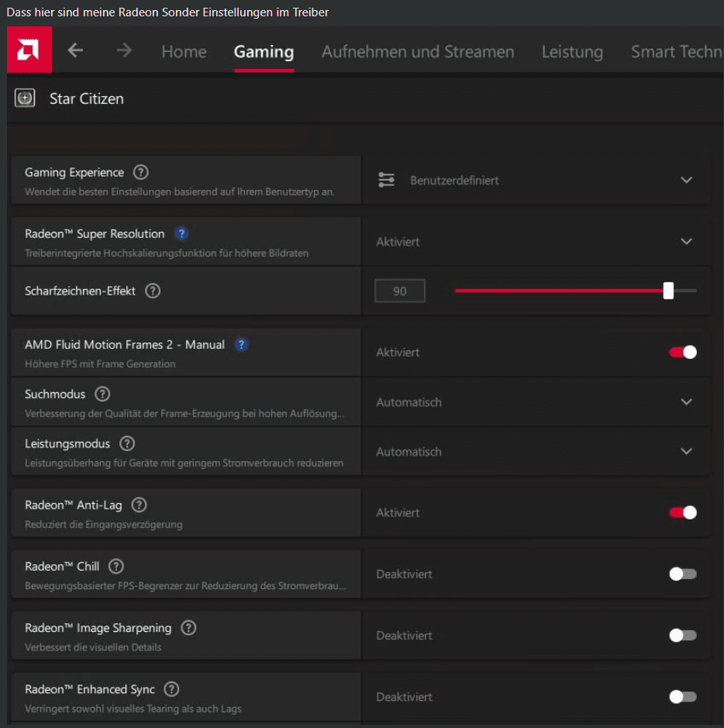Image resolution: width=724 pixels, height=728 pixels.
Task: Click the AMD logo icon
Action: 29,50
